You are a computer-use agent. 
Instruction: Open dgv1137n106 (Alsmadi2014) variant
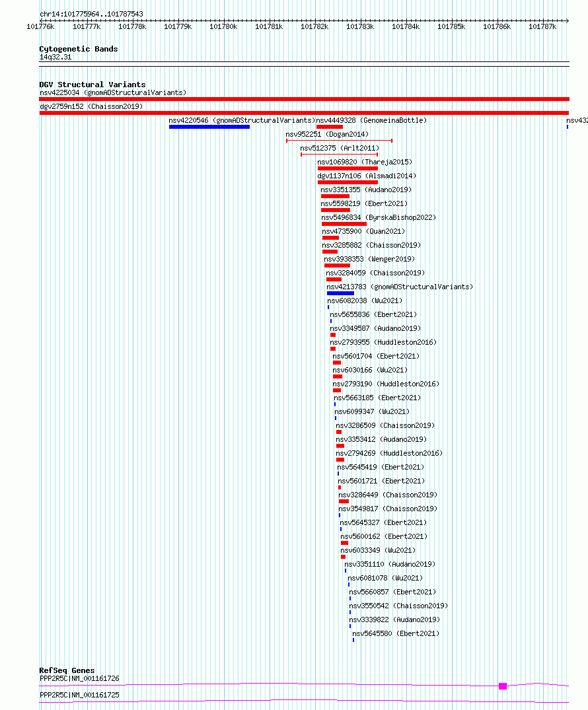[367, 176]
